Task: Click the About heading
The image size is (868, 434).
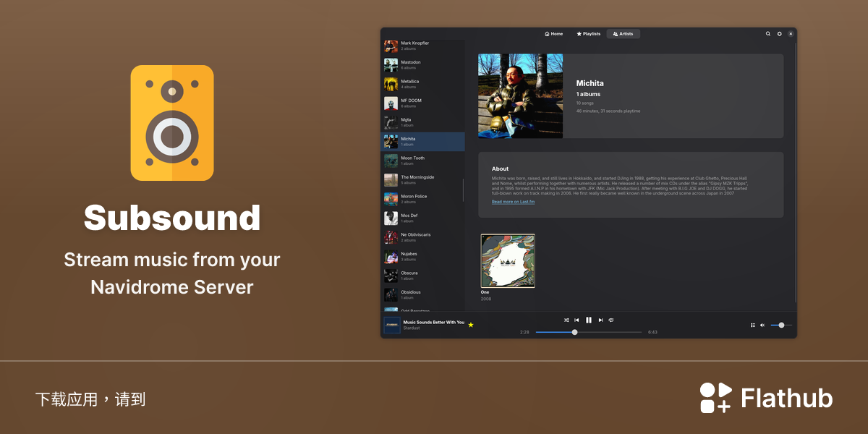Action: pos(501,169)
